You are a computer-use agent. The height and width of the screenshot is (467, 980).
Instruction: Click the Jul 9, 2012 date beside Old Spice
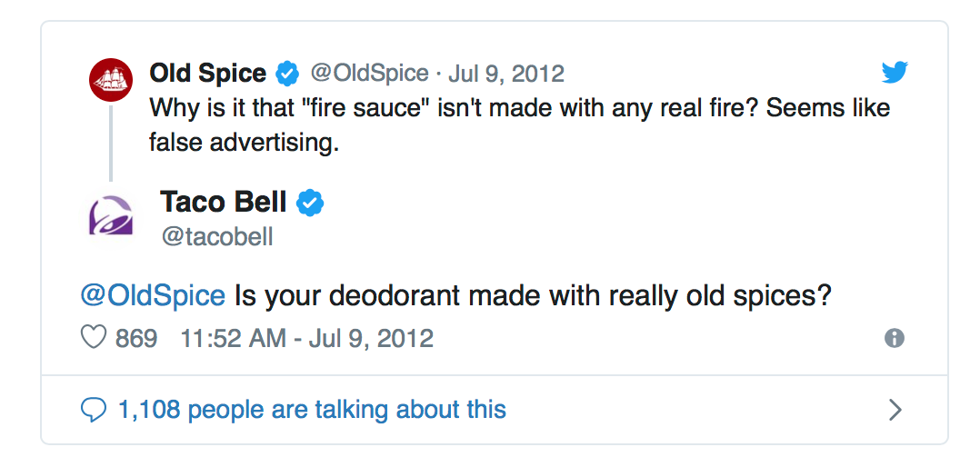coord(506,75)
